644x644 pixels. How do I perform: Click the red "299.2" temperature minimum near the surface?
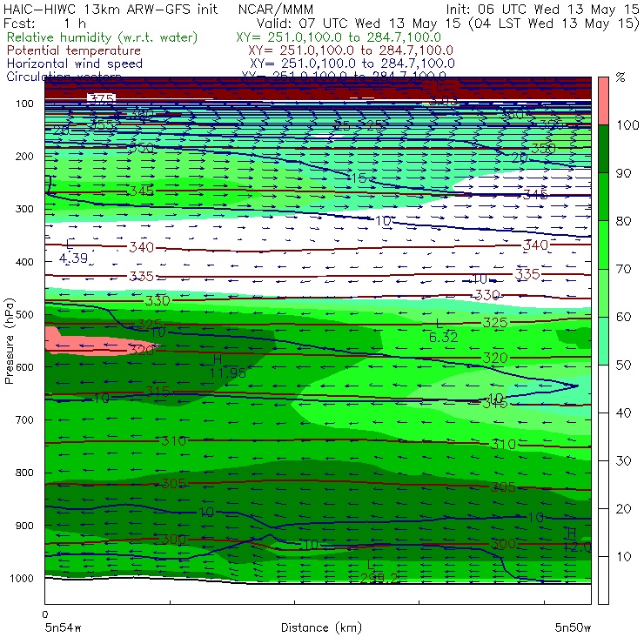coord(379,578)
